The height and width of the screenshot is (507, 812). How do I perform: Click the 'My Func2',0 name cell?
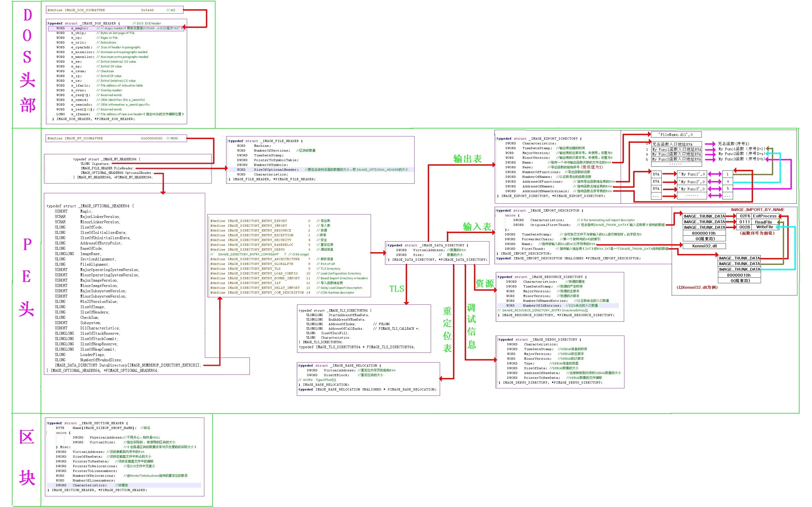coord(692,182)
